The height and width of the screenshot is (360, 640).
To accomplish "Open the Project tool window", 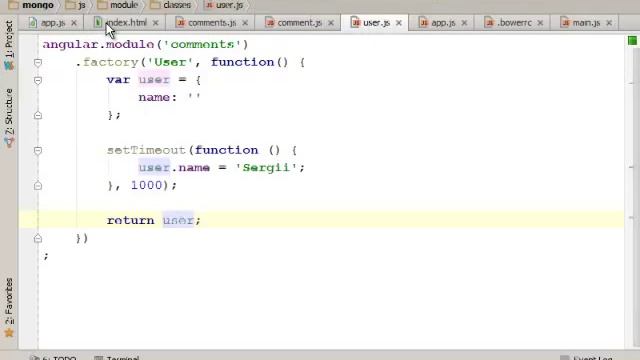I will point(9,45).
